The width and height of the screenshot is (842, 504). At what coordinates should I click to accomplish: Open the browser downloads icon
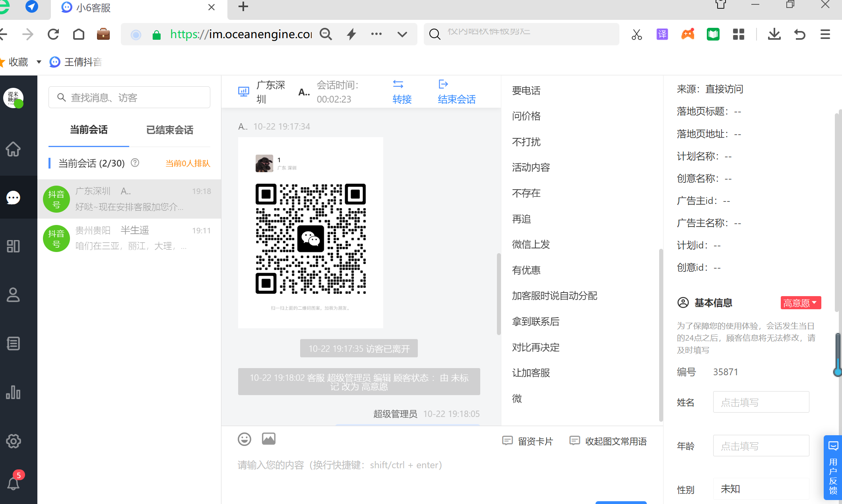(774, 35)
